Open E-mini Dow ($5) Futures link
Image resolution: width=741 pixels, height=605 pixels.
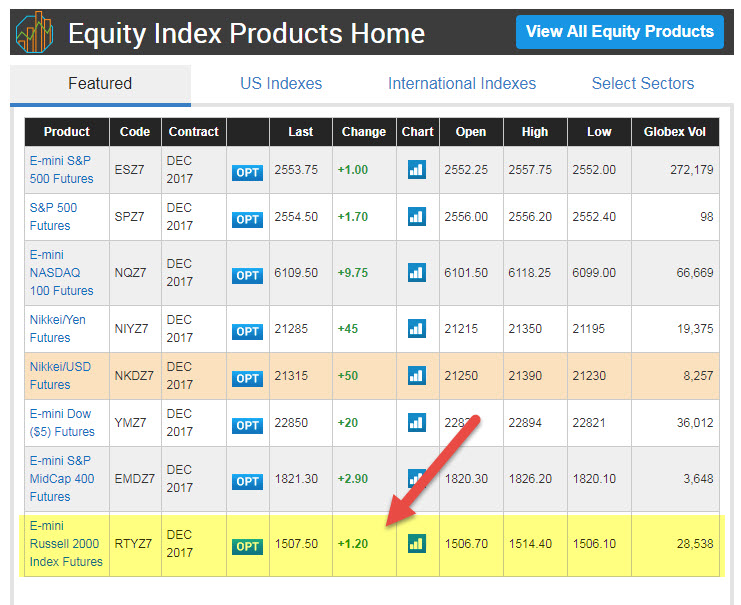point(62,423)
